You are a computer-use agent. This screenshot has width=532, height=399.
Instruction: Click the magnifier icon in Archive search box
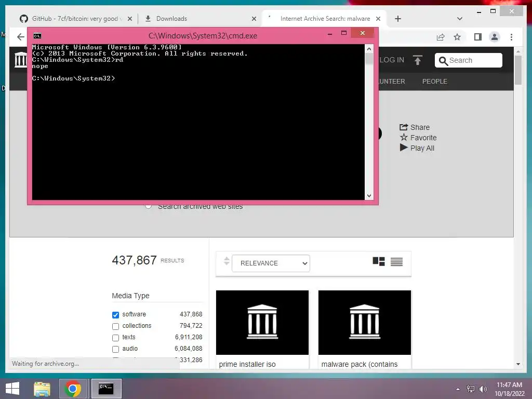click(x=443, y=61)
